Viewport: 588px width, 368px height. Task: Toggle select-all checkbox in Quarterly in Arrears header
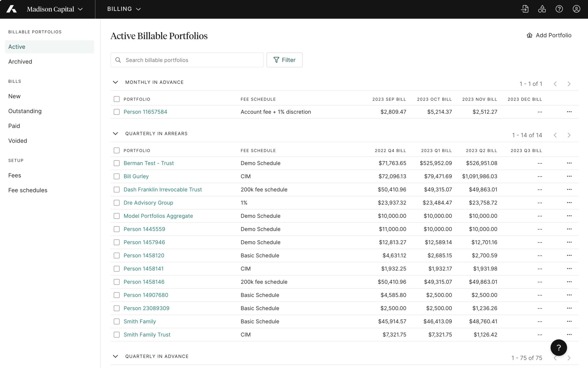[117, 151]
